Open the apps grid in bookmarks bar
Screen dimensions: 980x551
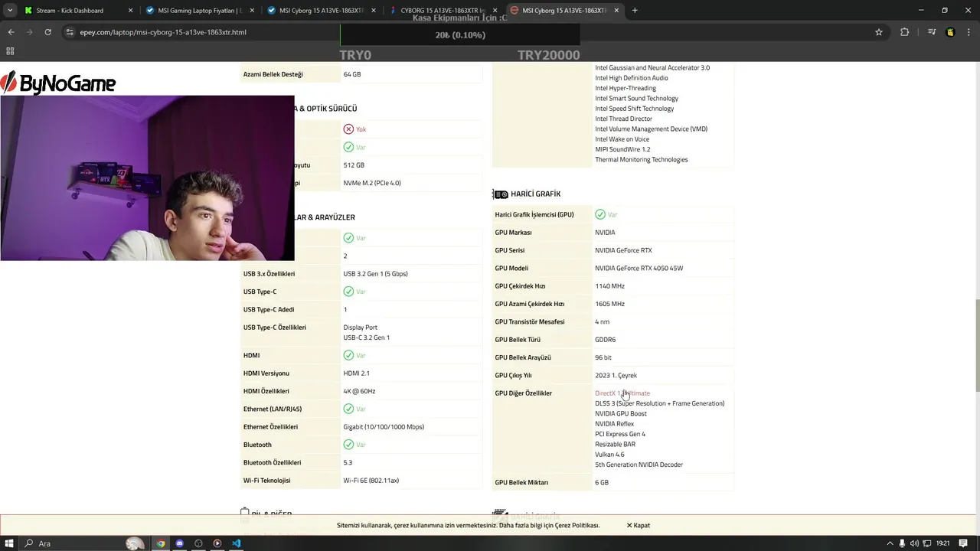[x=10, y=51]
